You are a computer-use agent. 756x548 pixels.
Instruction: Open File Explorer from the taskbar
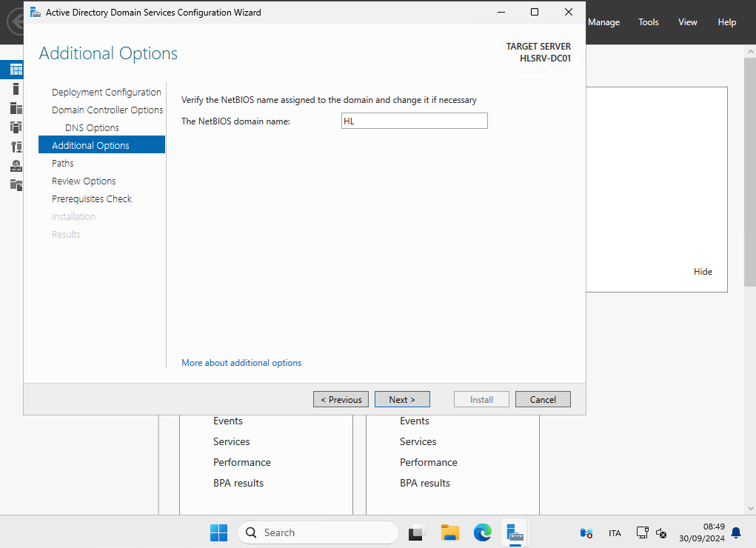[x=449, y=532]
